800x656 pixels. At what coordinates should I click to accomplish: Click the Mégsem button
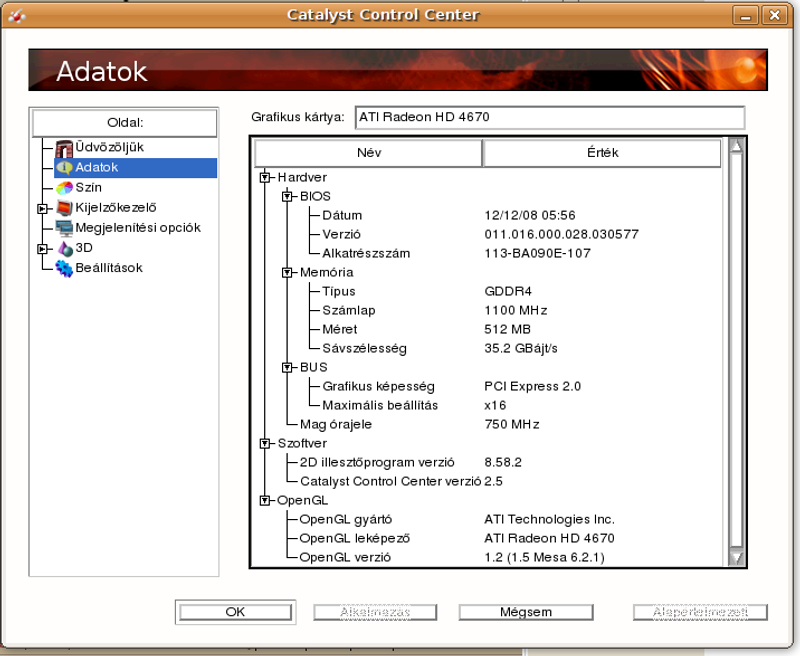526,612
